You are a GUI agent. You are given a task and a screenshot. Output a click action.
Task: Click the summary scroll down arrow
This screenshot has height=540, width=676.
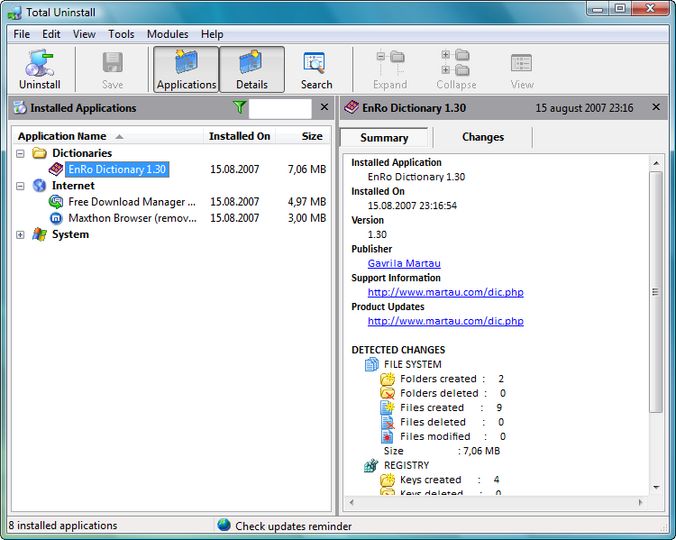656,487
